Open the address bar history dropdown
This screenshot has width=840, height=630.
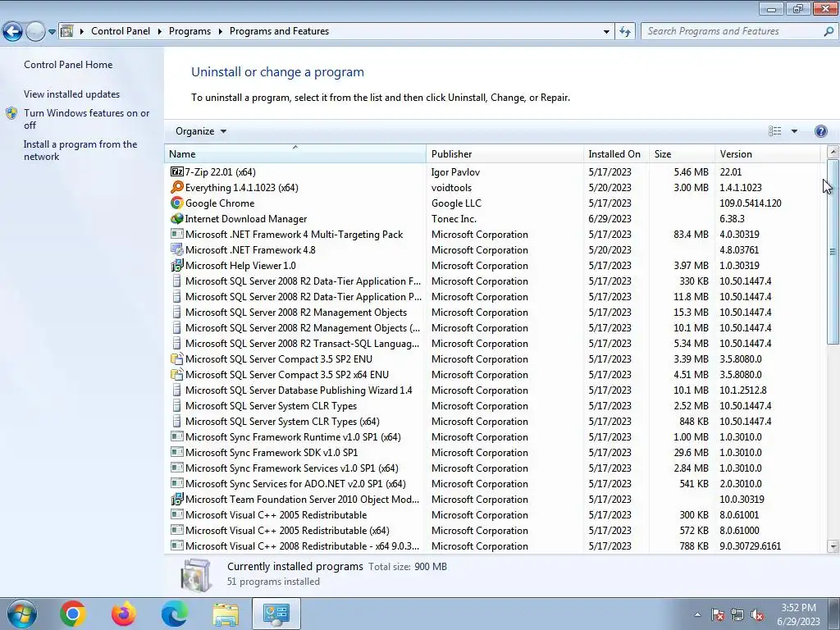pos(606,32)
